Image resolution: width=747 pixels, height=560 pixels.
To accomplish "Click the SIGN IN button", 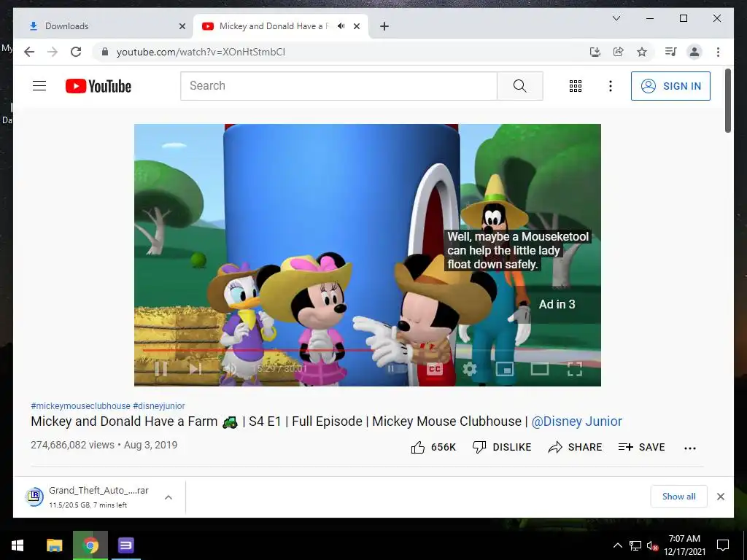I will point(671,86).
